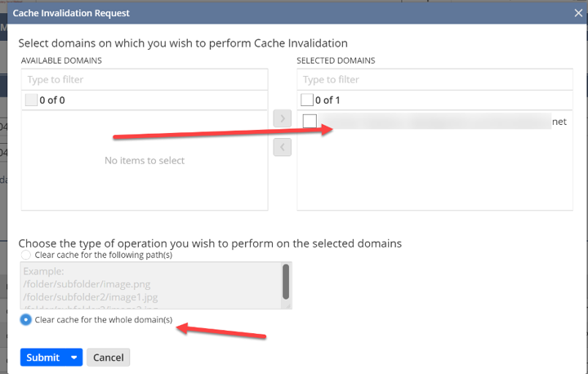Focus the Selected Domains filter field
Image resolution: width=588 pixels, height=374 pixels.
click(x=435, y=79)
